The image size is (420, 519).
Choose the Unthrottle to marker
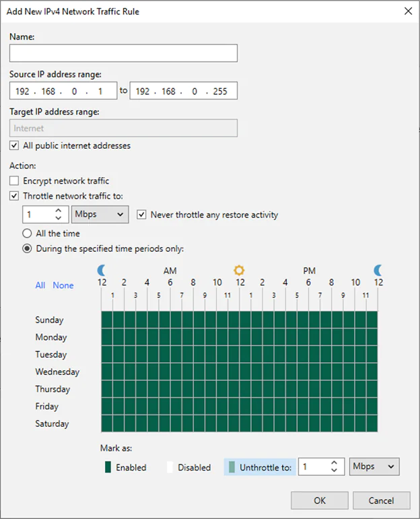[232, 467]
